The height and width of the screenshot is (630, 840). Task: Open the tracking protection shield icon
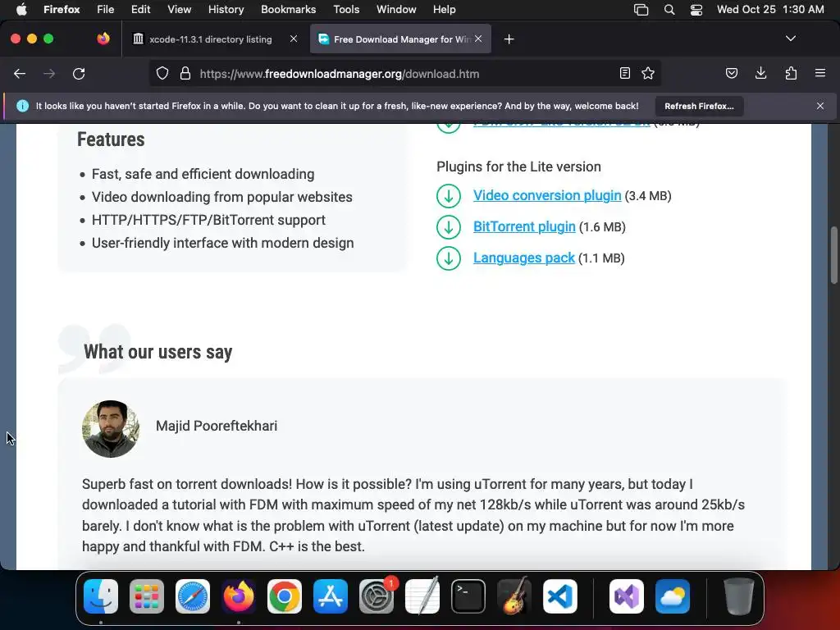[x=162, y=73]
